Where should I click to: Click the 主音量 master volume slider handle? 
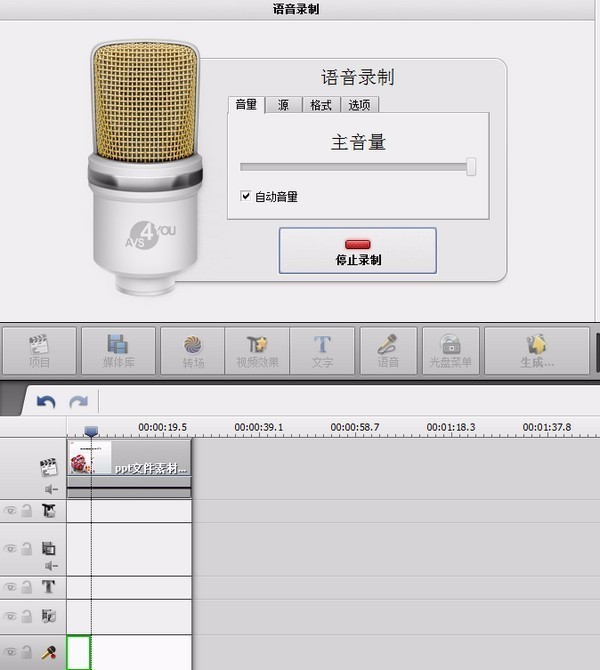pyautogui.click(x=471, y=166)
